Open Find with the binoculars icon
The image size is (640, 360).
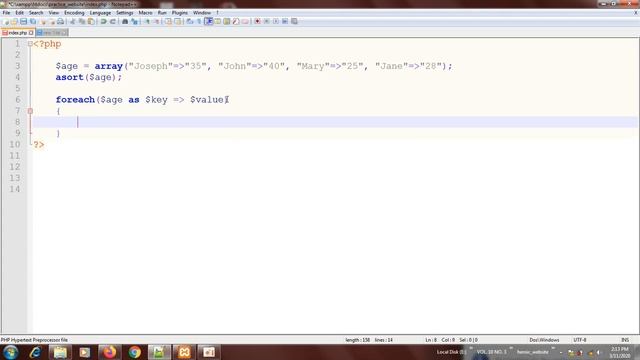pos(125,21)
